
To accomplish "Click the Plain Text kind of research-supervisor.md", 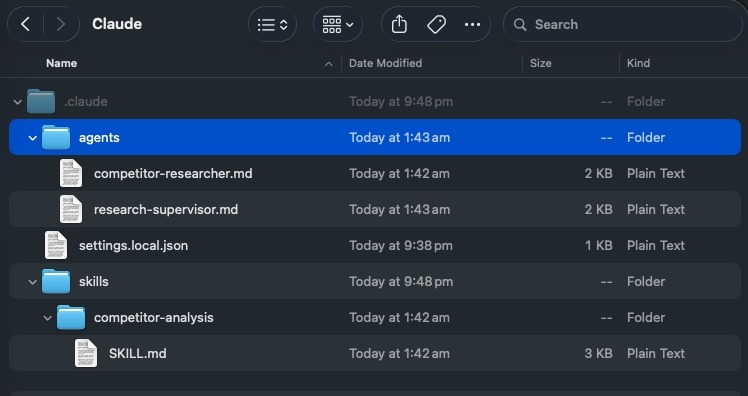I will click(x=656, y=209).
